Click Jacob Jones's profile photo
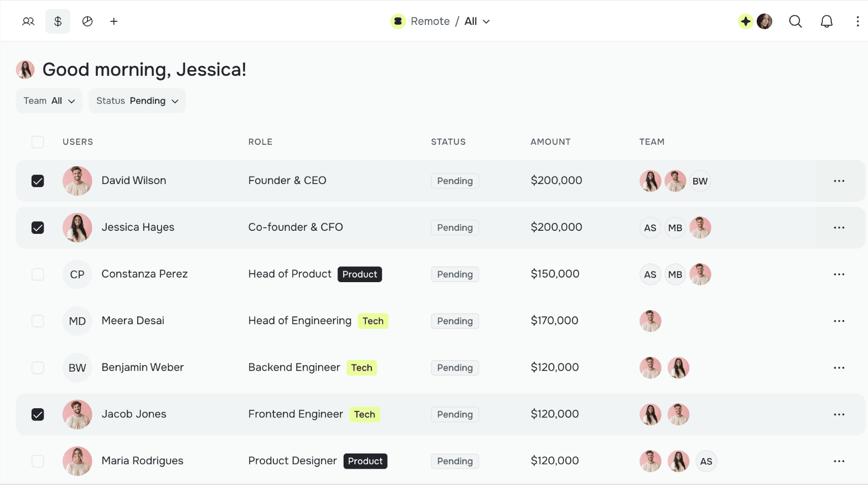Image resolution: width=868 pixels, height=485 pixels. (77, 415)
